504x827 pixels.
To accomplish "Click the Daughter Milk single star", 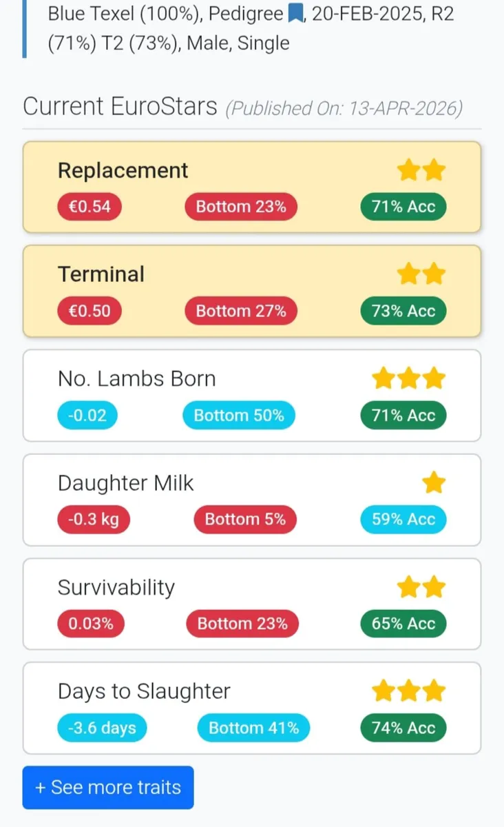I will point(434,483).
